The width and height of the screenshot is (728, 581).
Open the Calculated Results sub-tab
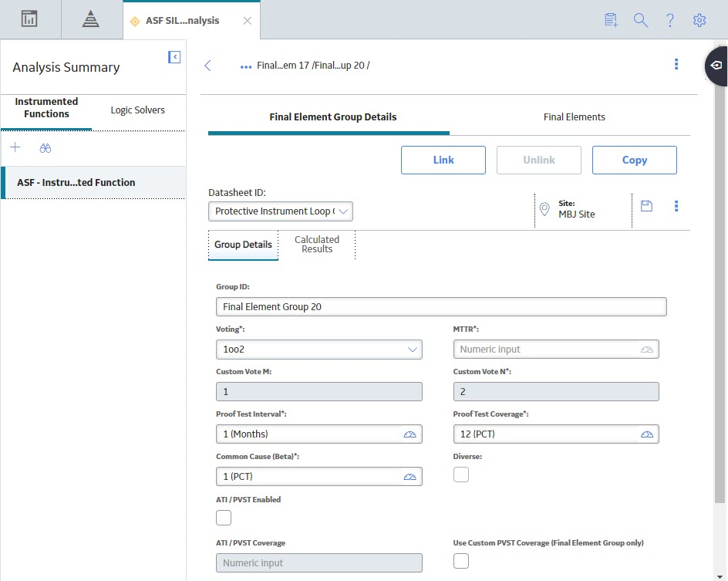point(317,245)
